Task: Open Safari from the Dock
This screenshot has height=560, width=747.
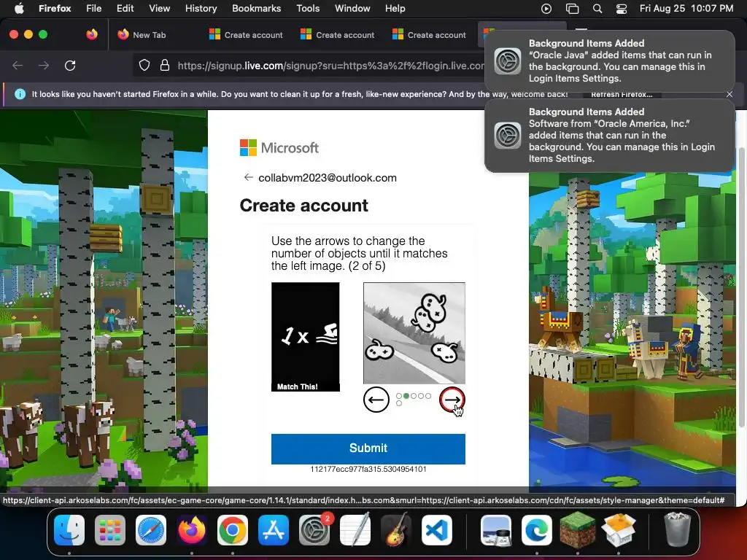Action: pyautogui.click(x=151, y=530)
